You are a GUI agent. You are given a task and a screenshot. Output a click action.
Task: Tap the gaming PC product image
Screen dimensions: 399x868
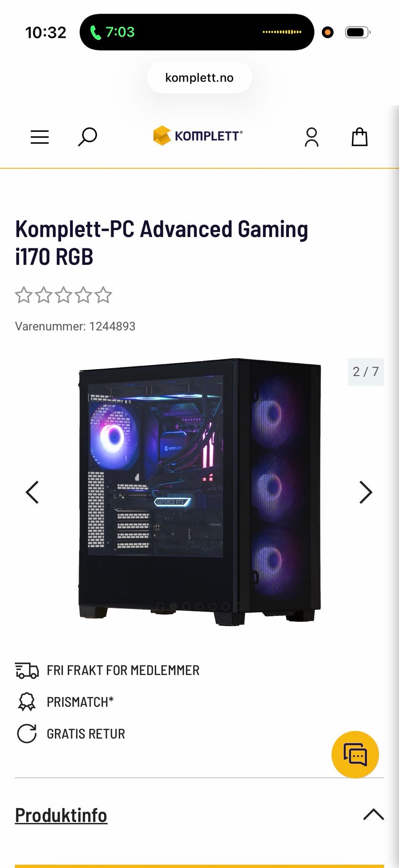(199, 492)
